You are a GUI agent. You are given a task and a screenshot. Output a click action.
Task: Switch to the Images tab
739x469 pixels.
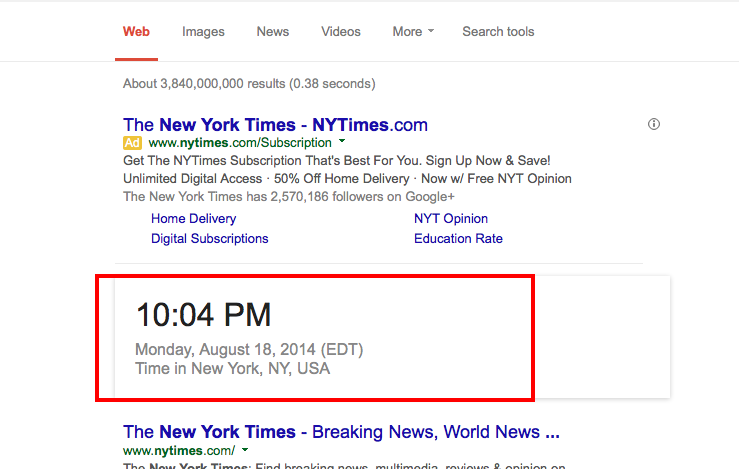point(203,32)
